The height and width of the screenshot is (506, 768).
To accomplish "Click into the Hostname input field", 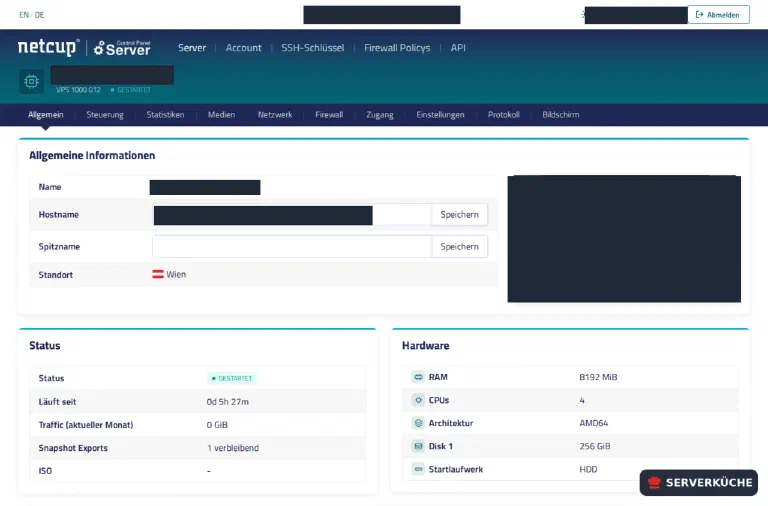I will pos(292,215).
